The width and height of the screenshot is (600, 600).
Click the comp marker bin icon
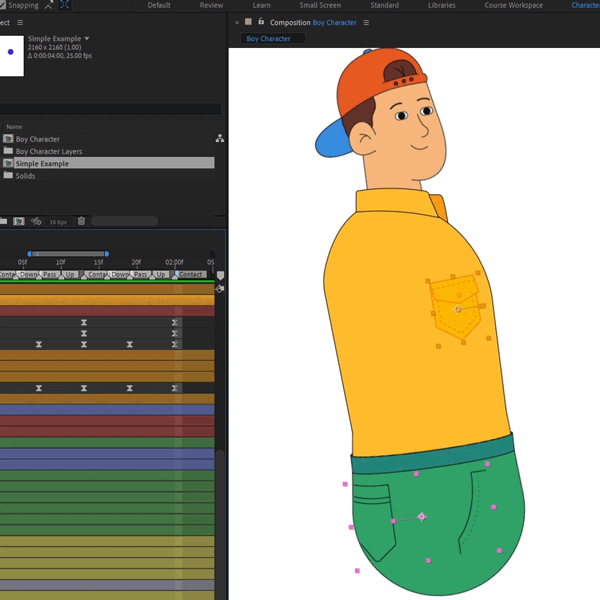point(220,276)
